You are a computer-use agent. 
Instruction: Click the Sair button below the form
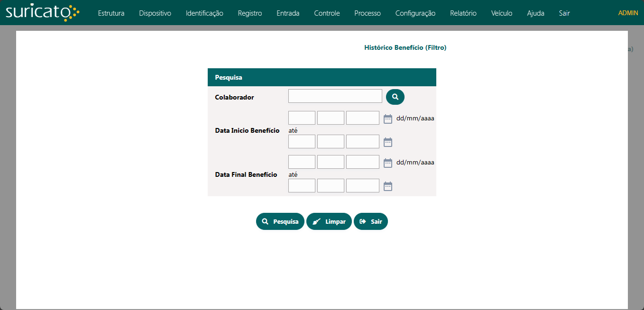[371, 221]
